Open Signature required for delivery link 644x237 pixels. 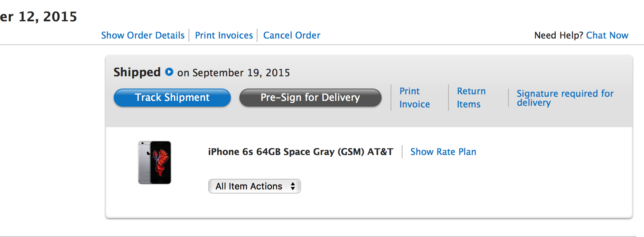[x=565, y=98]
